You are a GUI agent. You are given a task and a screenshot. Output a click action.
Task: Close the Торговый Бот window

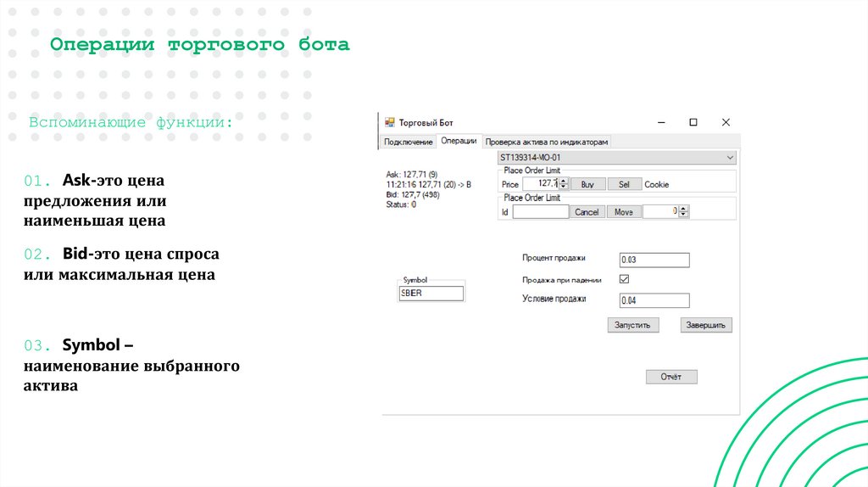726,122
